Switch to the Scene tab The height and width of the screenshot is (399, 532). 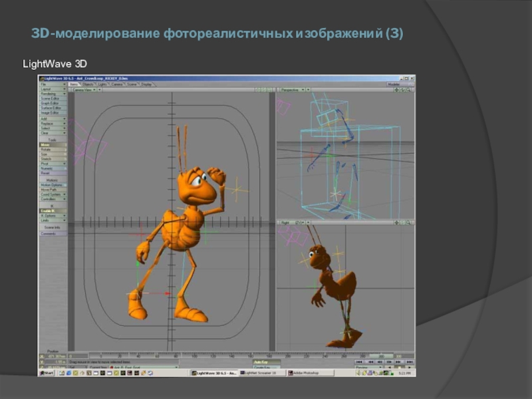coord(132,84)
